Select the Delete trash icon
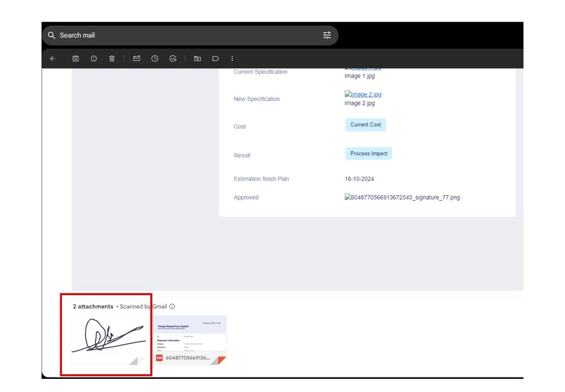The width and height of the screenshot is (565, 392). coord(111,58)
